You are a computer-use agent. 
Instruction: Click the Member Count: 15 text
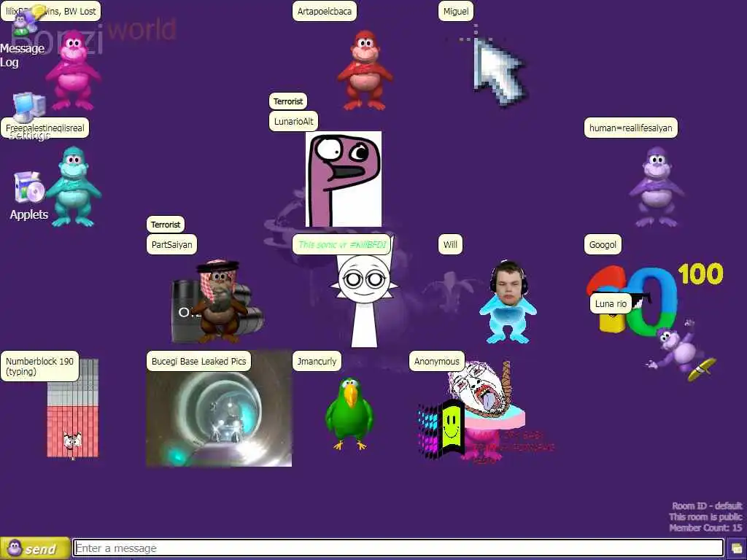click(x=705, y=528)
